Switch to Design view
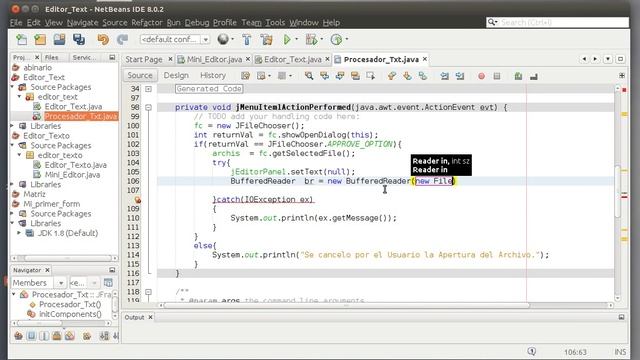 coord(176,76)
